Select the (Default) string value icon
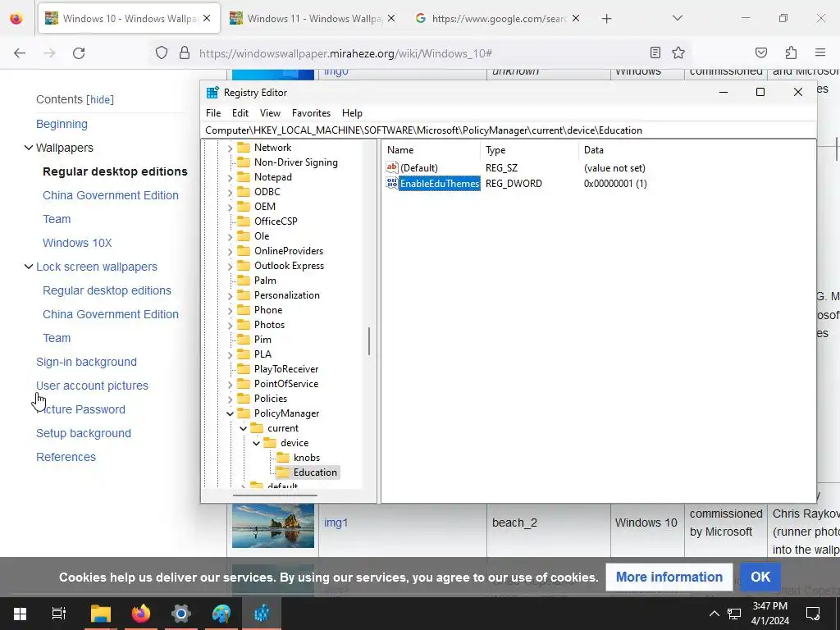The image size is (840, 630). point(392,167)
